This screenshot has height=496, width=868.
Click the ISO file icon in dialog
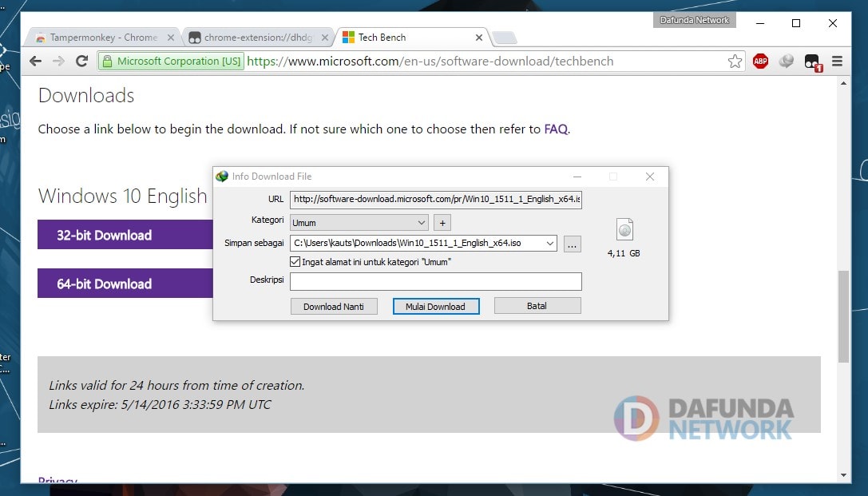624,230
